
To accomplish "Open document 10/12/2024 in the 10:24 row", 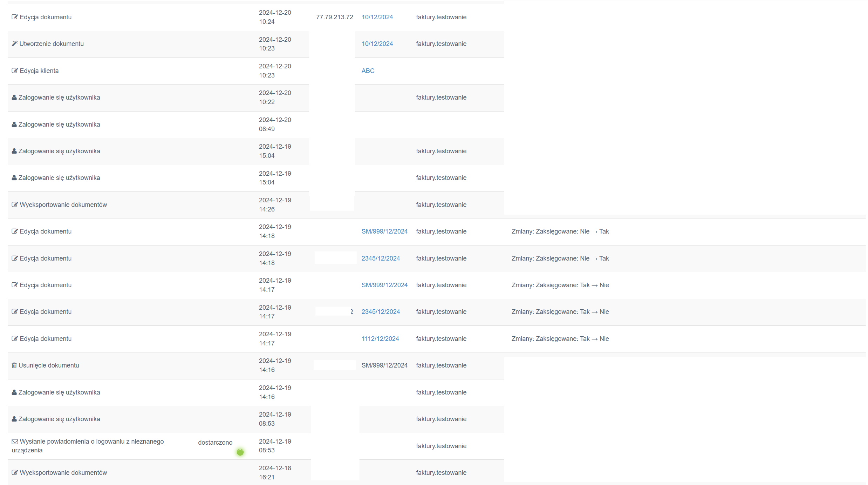I will coord(377,17).
